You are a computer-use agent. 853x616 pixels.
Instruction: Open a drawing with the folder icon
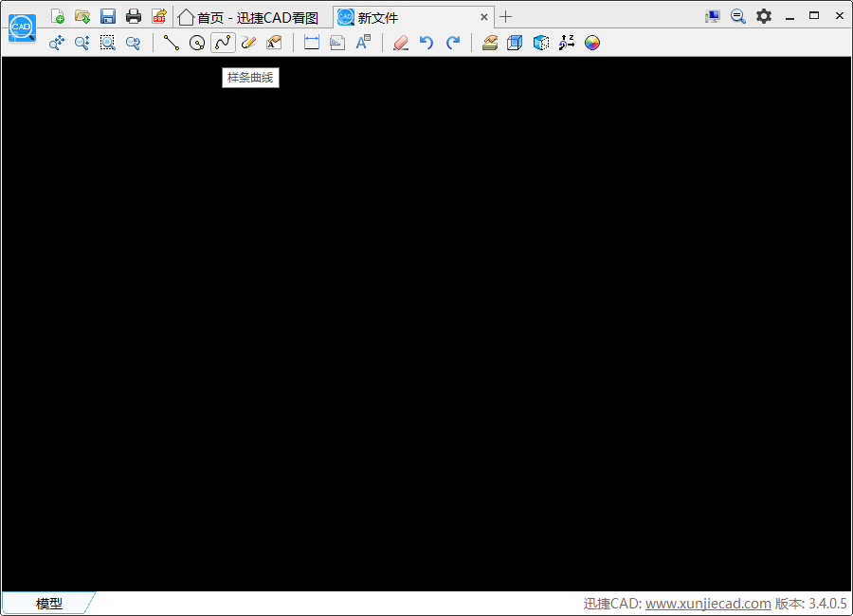[x=82, y=16]
